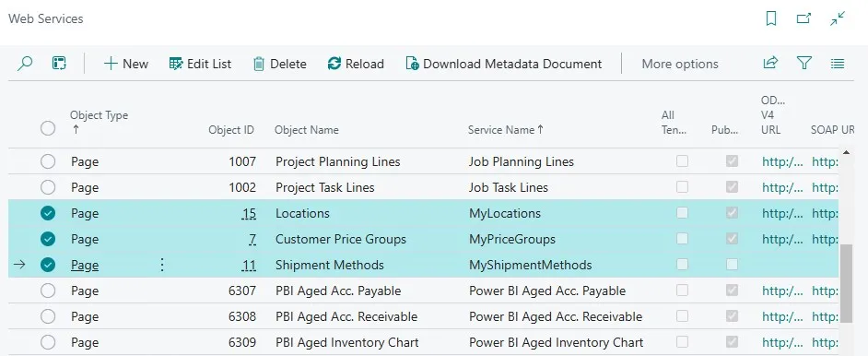
Task: Select the PBI Aged Inventory Chart row
Action: click(48, 342)
